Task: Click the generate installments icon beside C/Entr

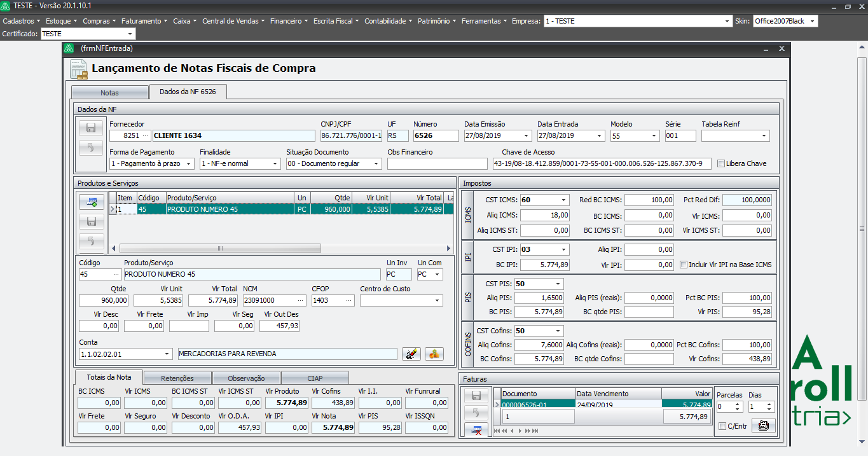Action: pos(763,425)
